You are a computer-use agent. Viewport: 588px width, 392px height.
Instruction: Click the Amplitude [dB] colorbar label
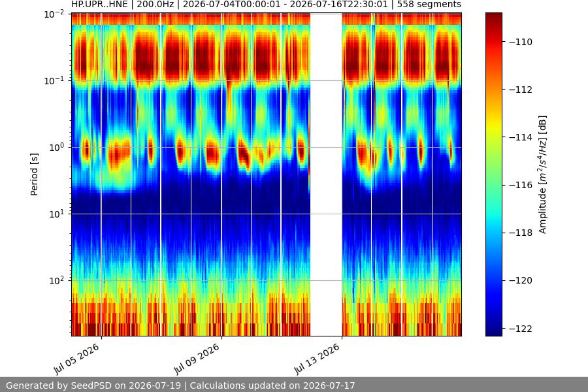(542, 174)
